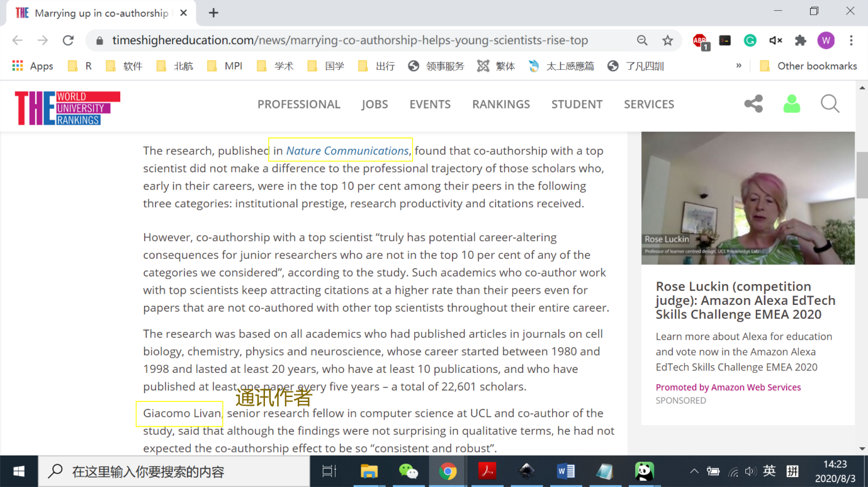Screen dimensions: 868x487
Task: Open the JOBS navigation item
Action: click(375, 105)
